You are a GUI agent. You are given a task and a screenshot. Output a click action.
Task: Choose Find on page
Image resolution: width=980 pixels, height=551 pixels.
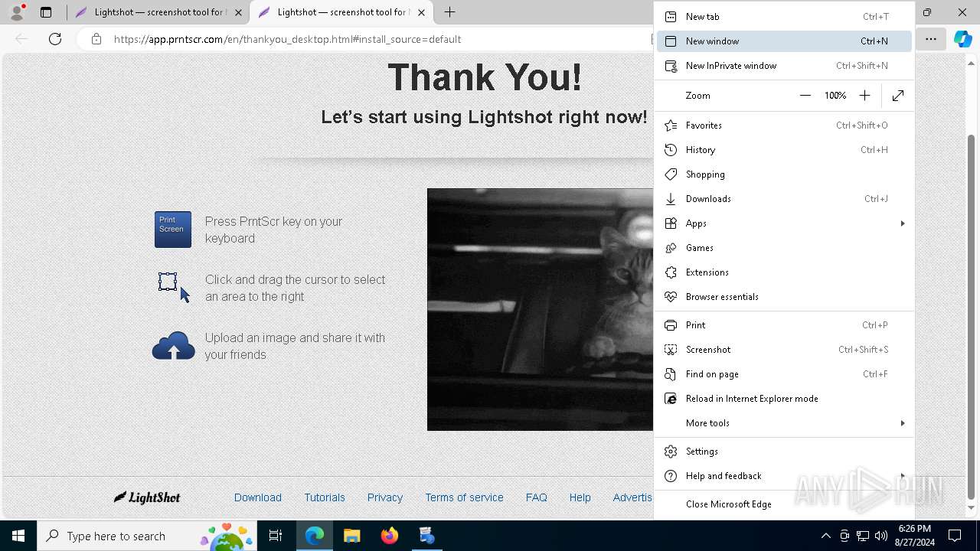point(784,374)
